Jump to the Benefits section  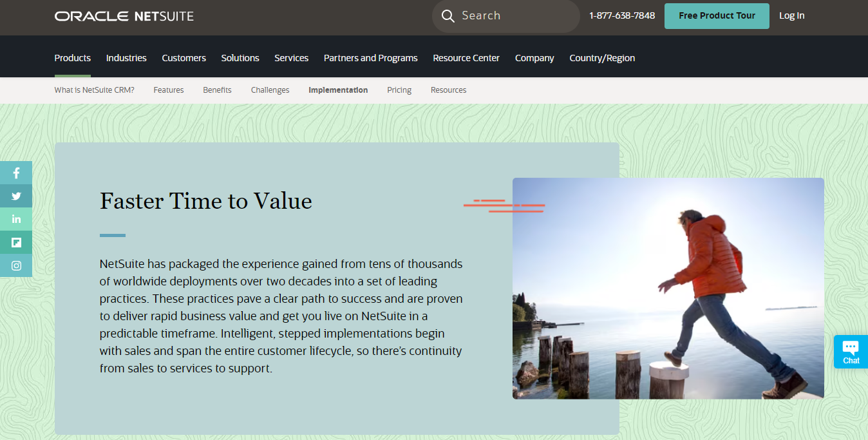click(x=217, y=90)
